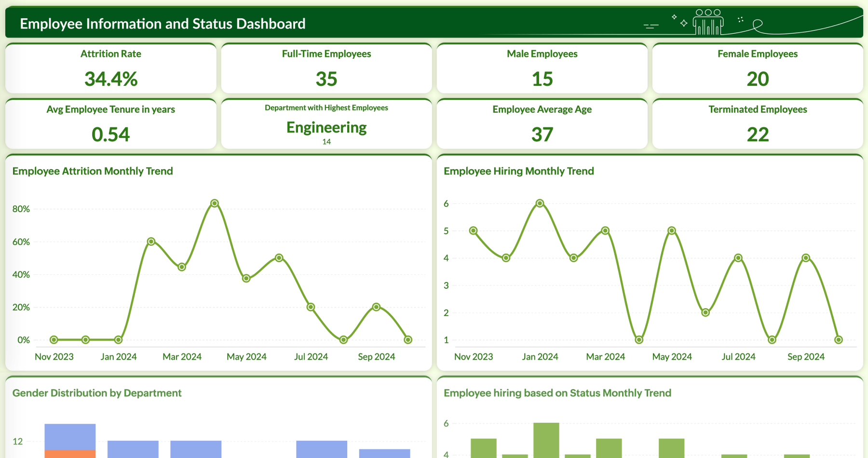Select May 2024 point on hiring trend
The height and width of the screenshot is (458, 868).
tap(672, 231)
